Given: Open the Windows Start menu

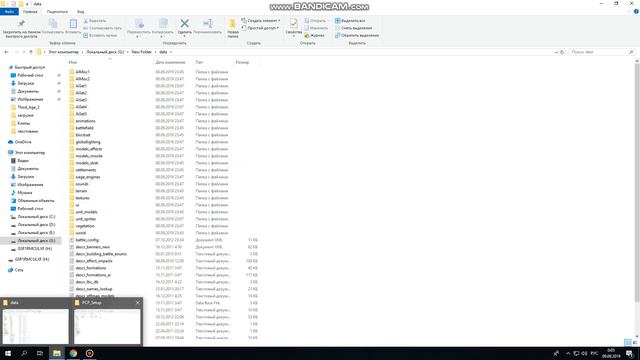Looking at the screenshot, I should (8, 353).
